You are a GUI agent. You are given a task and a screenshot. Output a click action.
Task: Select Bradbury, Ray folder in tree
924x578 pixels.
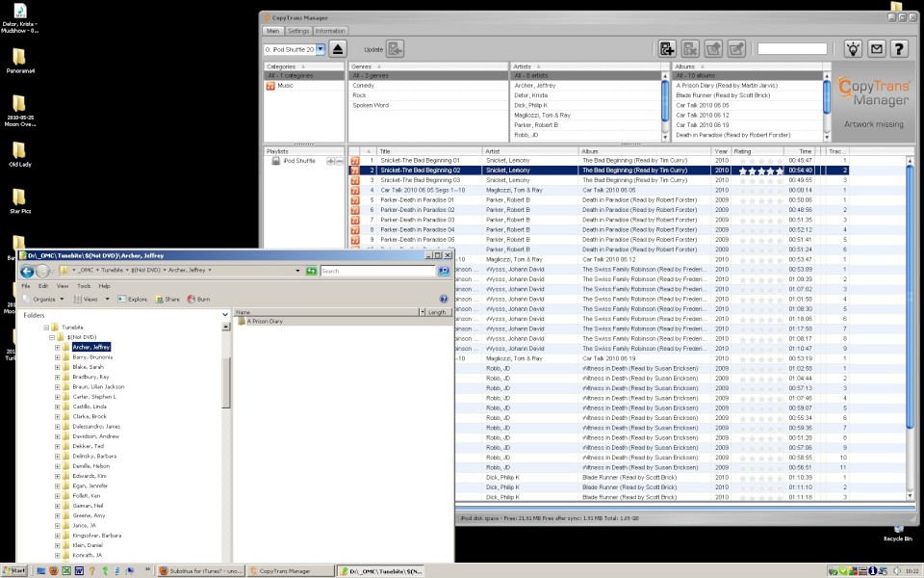(x=90, y=377)
